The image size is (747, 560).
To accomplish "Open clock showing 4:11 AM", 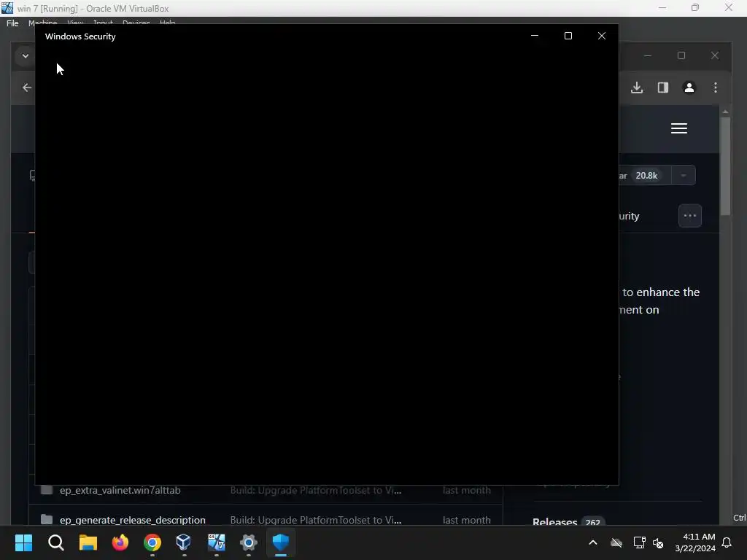I will coord(695,542).
